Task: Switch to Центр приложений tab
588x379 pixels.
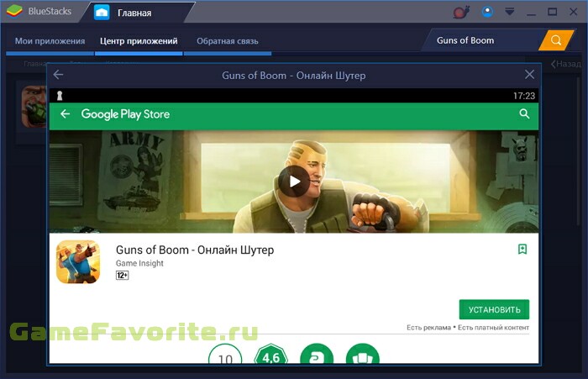Action: (139, 41)
